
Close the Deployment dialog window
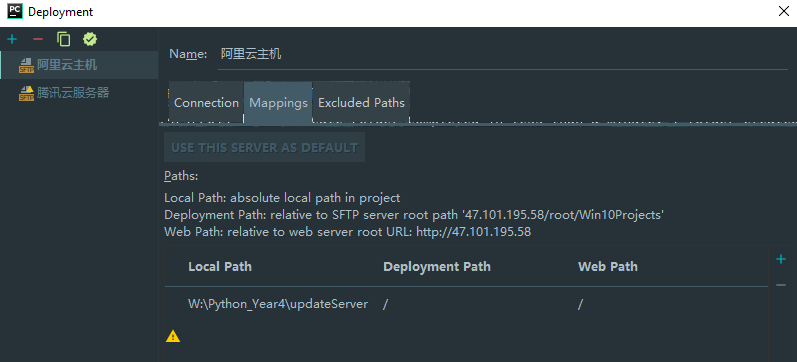pos(784,11)
